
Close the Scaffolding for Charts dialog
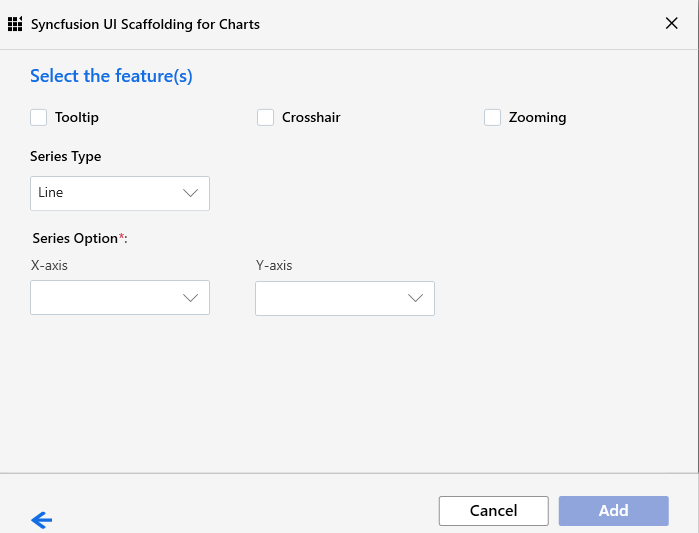point(671,23)
